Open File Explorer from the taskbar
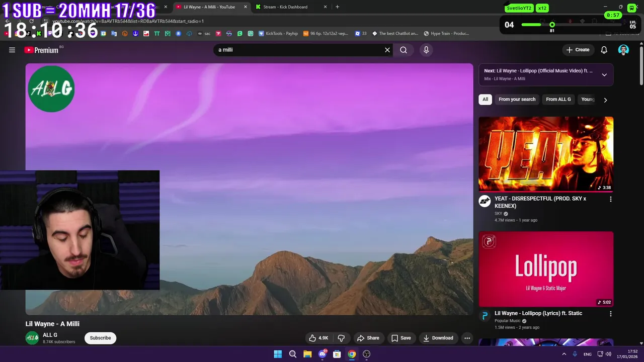The image size is (644, 362). [x=307, y=354]
